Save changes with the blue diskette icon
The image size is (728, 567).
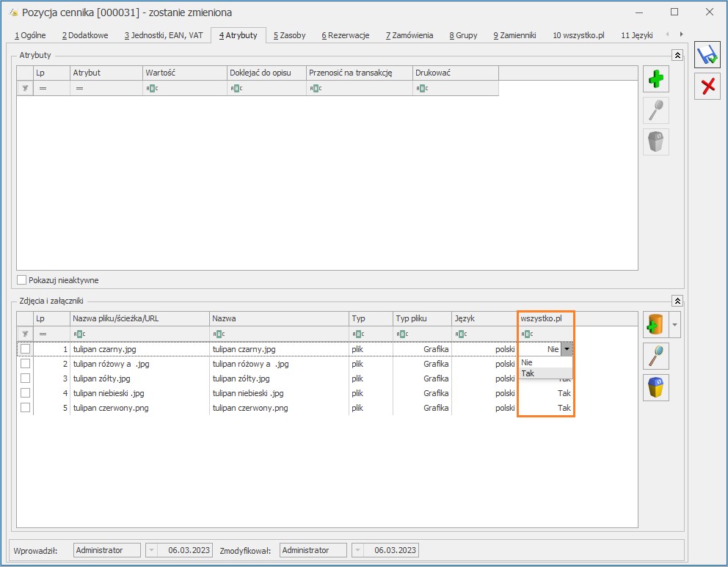707,55
